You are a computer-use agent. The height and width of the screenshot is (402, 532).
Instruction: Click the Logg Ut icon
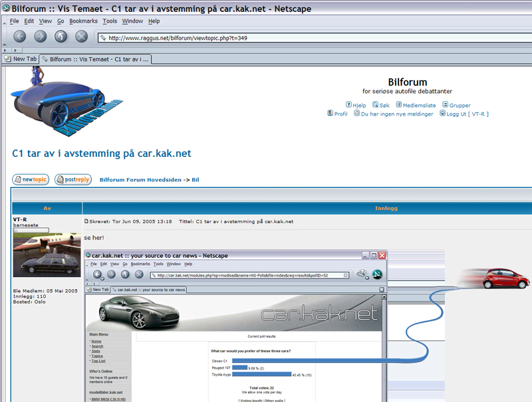(x=442, y=113)
